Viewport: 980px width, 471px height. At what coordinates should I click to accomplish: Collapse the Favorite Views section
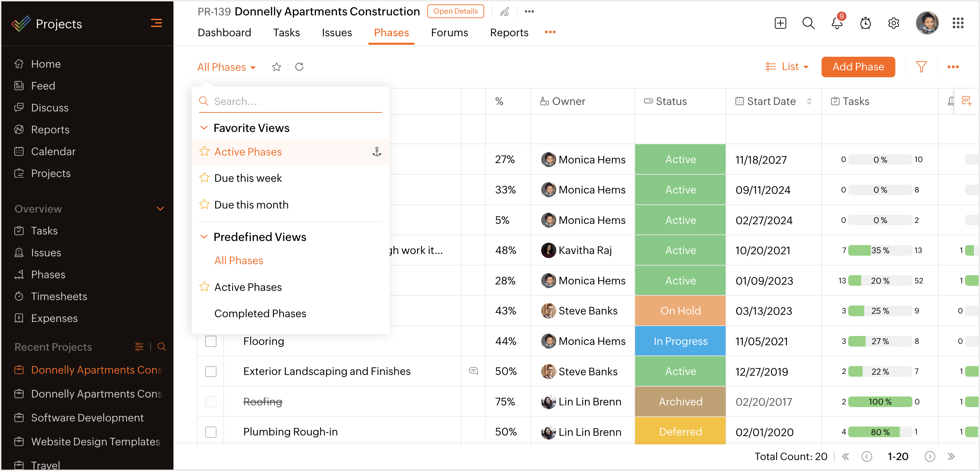204,128
